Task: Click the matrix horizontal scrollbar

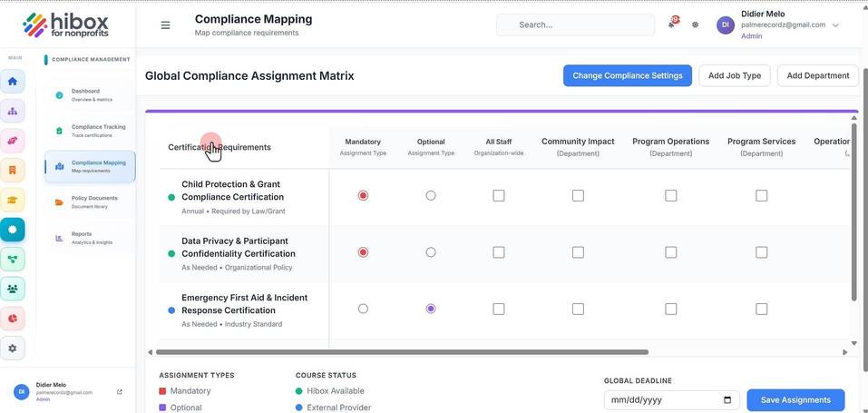Action: point(402,352)
